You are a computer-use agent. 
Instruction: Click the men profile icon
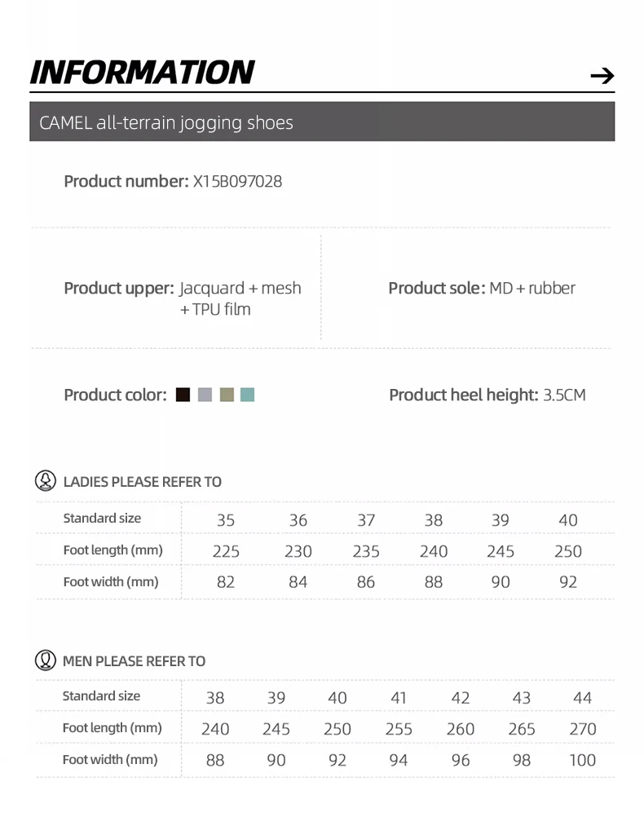tap(46, 660)
